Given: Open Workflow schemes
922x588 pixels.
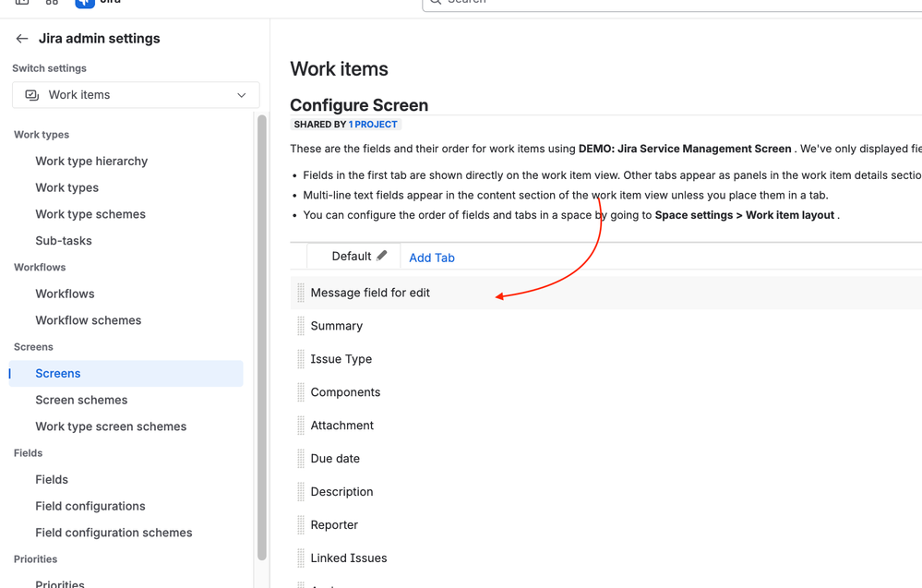Looking at the screenshot, I should click(x=89, y=320).
